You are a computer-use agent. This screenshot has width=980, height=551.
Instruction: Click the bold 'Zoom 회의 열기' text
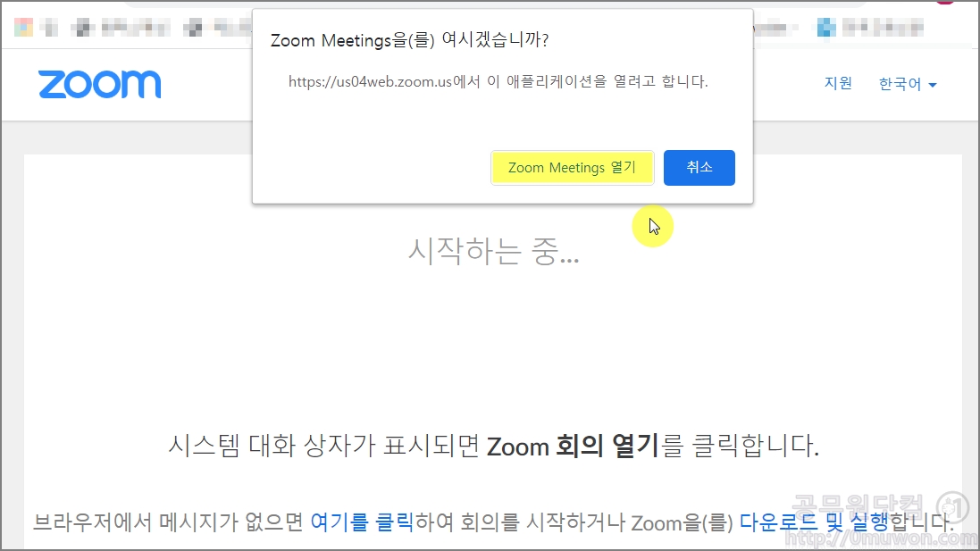[573, 446]
